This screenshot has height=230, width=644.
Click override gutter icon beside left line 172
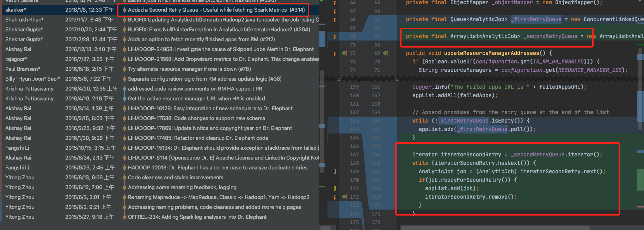(x=345, y=197)
